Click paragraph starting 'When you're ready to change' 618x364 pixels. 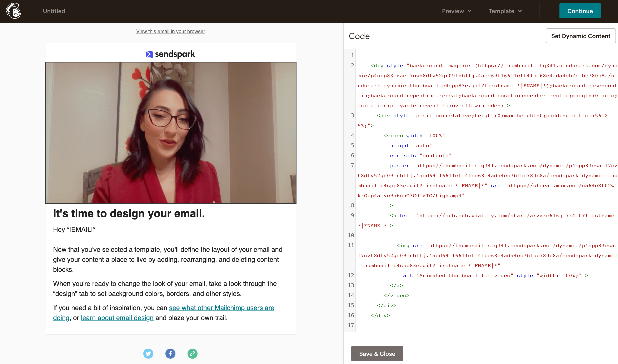click(165, 289)
